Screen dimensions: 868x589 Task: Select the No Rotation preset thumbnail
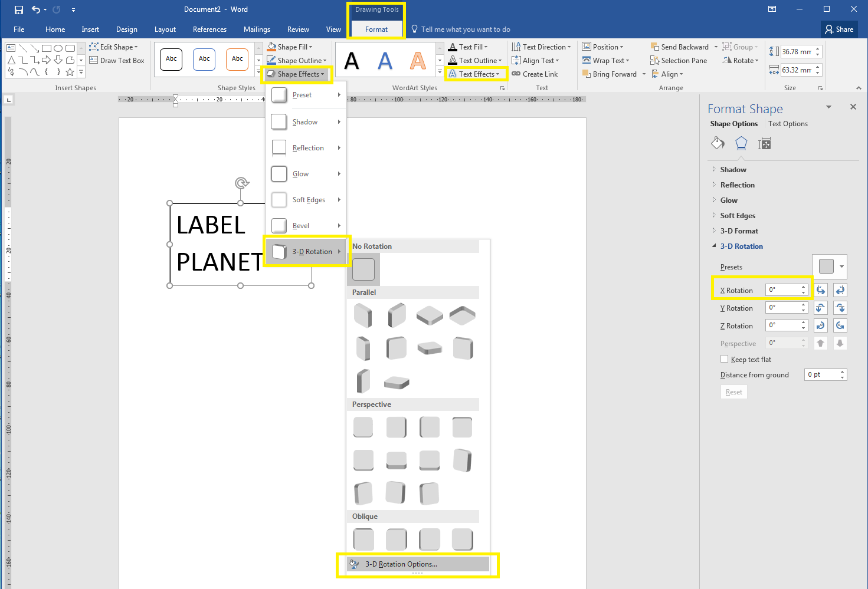[x=363, y=269]
